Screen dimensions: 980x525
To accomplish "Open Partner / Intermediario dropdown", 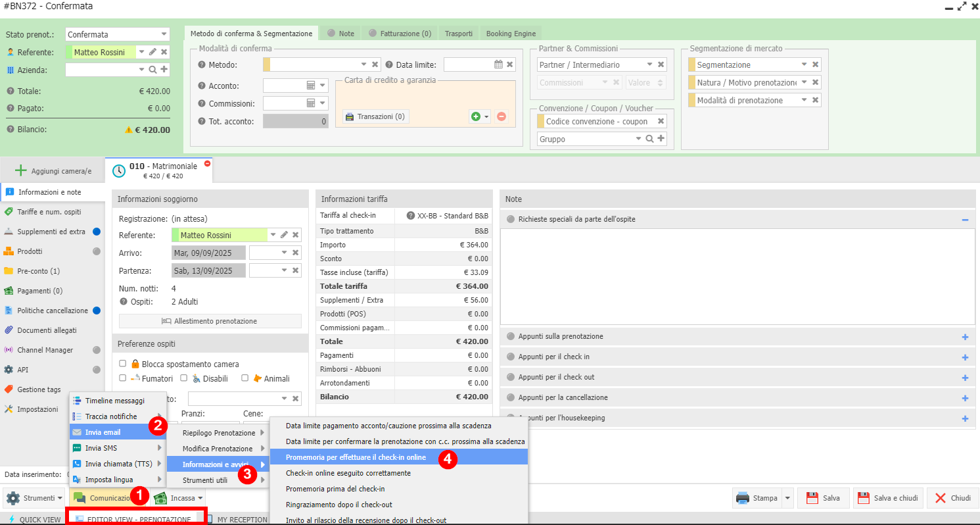I will coord(649,64).
